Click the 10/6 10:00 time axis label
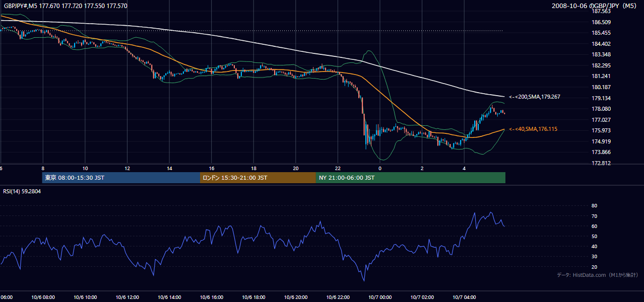Image resolution: width=644 pixels, height=302 pixels. coord(85,297)
